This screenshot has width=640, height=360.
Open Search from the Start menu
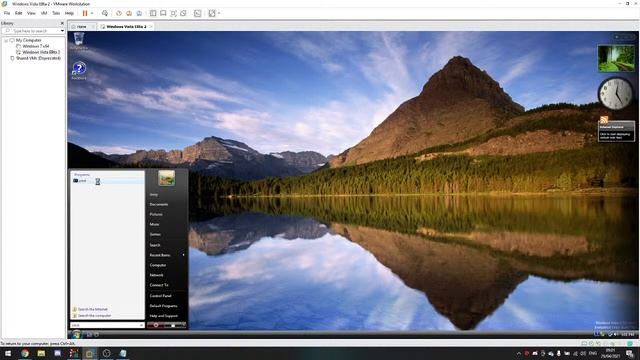tap(155, 245)
